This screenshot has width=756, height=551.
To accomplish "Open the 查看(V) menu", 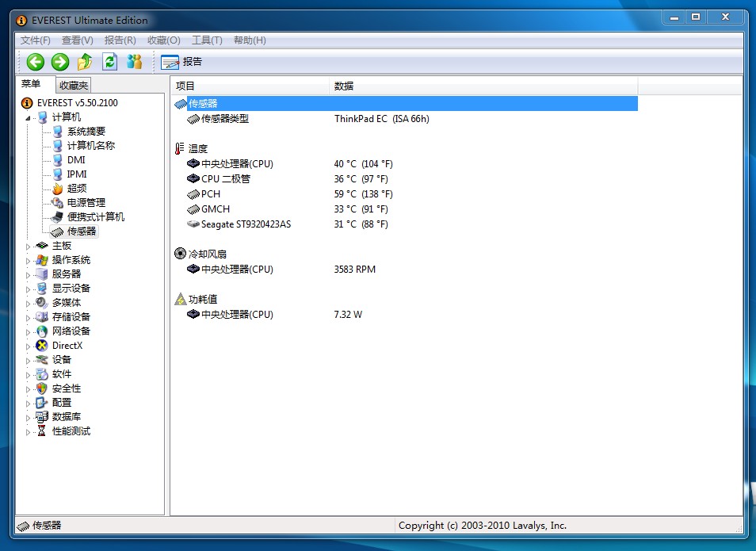I will (77, 40).
